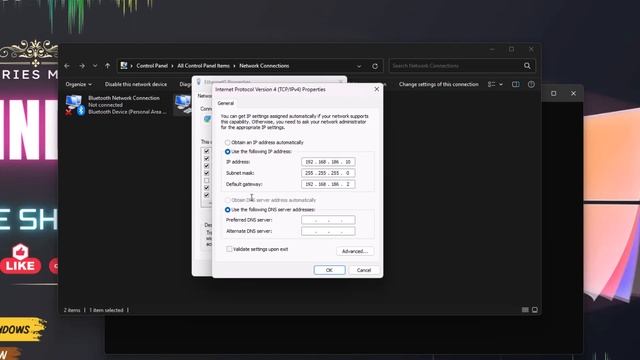Refresh the Network Connections view
This screenshot has height=360, width=640.
coord(375,66)
